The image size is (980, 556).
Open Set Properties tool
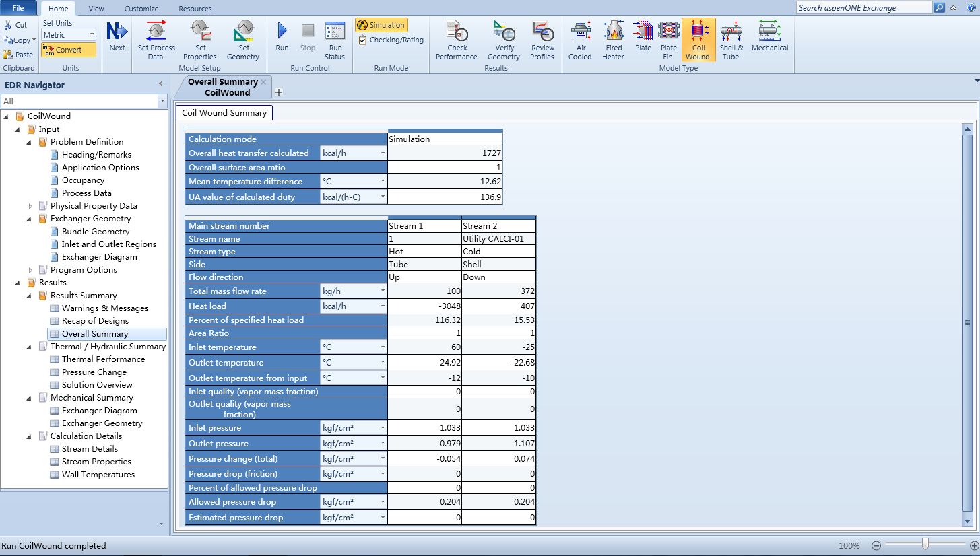click(200, 40)
